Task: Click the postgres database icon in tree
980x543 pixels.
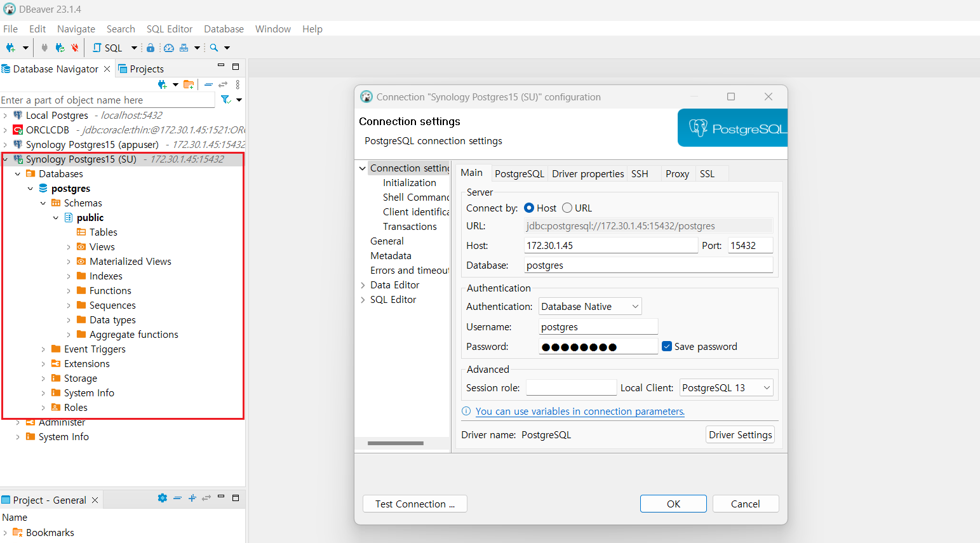Action: 43,189
